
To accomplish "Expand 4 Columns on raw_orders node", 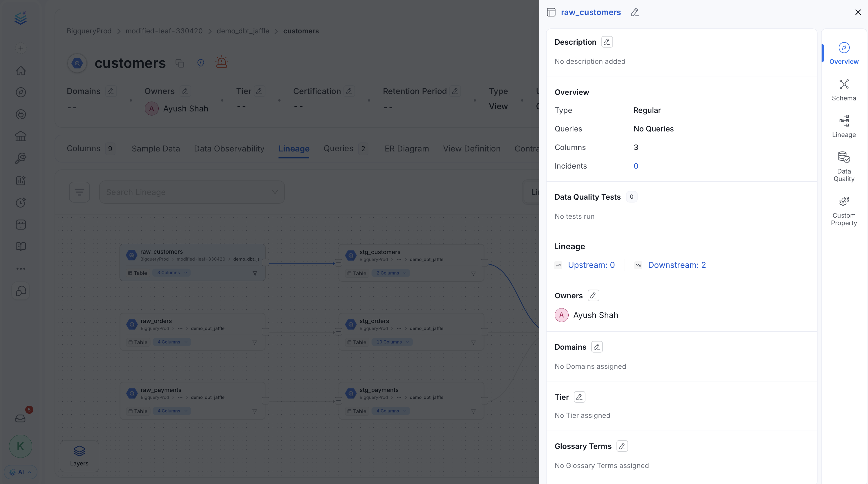I will (x=172, y=342).
